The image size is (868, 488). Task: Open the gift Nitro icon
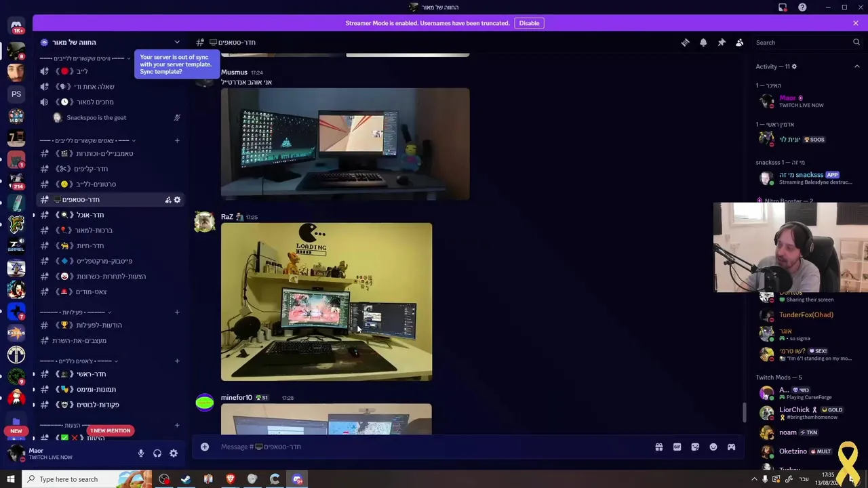tap(658, 447)
